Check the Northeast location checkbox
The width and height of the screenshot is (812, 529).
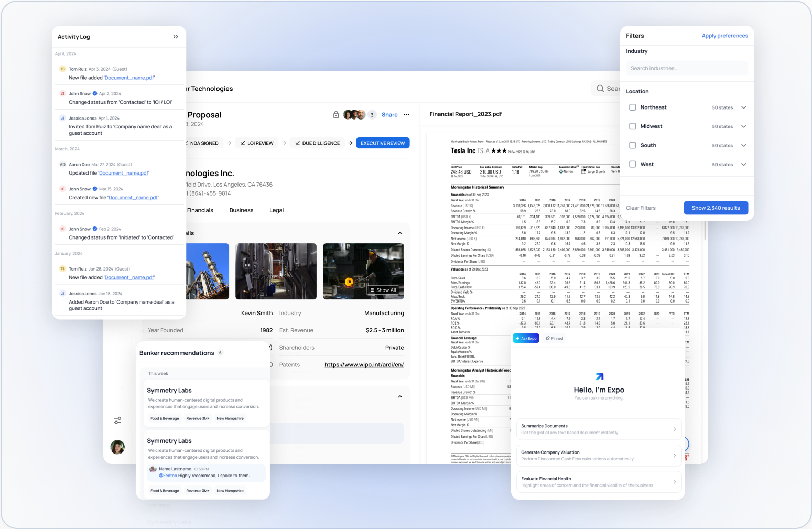click(x=633, y=107)
